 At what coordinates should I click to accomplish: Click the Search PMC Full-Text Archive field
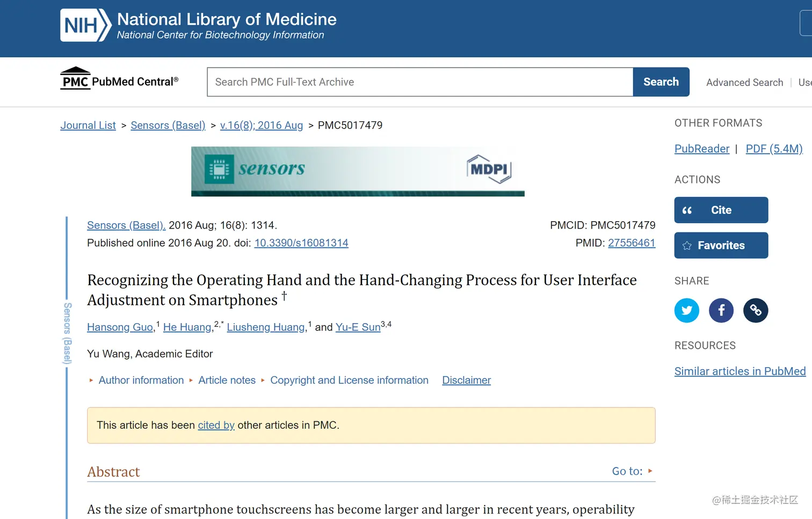(419, 82)
